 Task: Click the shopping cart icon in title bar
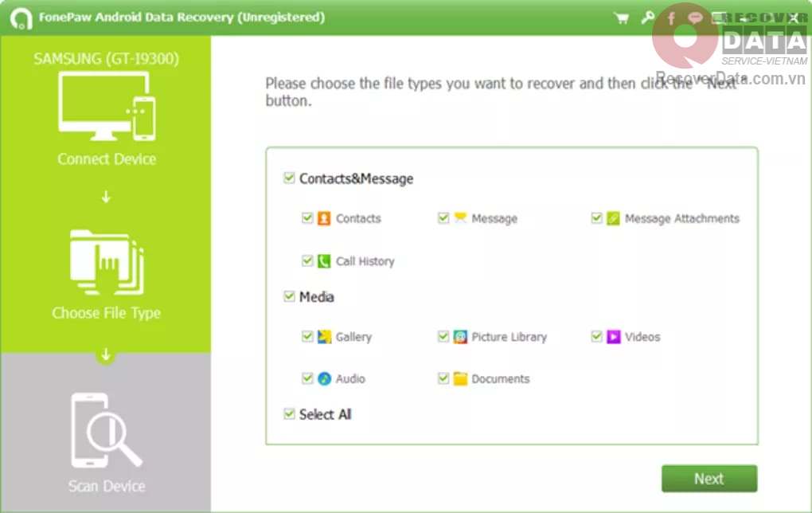621,18
